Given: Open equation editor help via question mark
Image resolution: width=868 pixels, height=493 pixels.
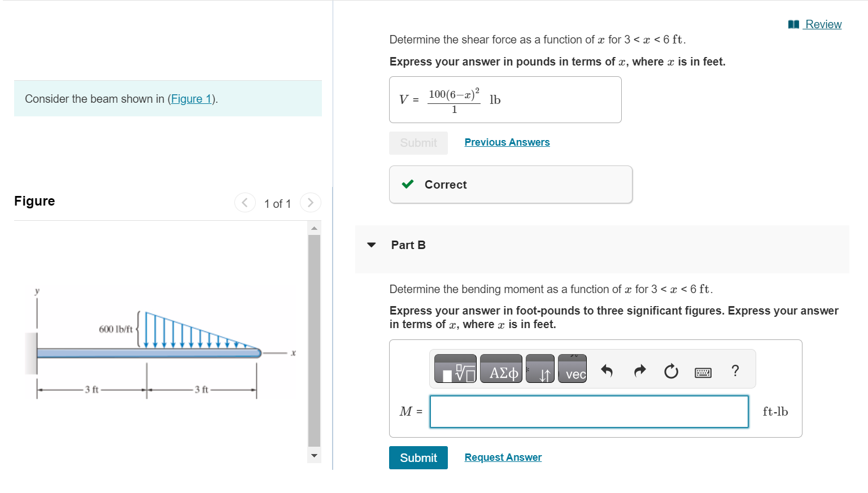Looking at the screenshot, I should pos(735,369).
